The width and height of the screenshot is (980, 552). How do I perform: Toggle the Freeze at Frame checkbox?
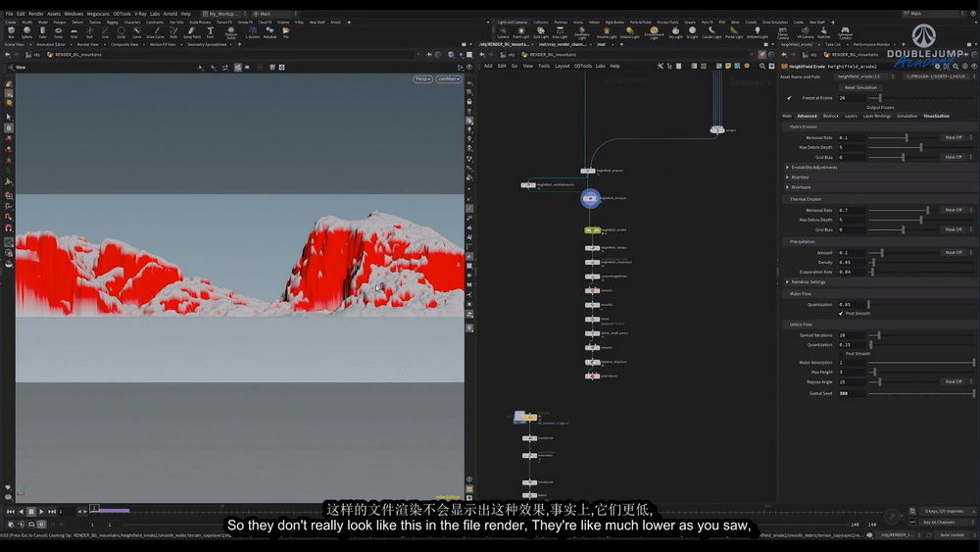pyautogui.click(x=789, y=98)
